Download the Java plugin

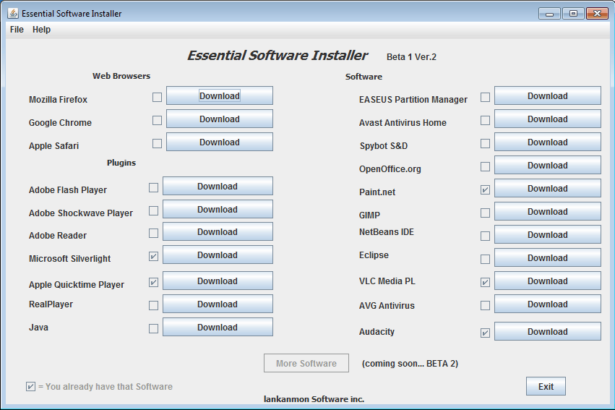[217, 327]
